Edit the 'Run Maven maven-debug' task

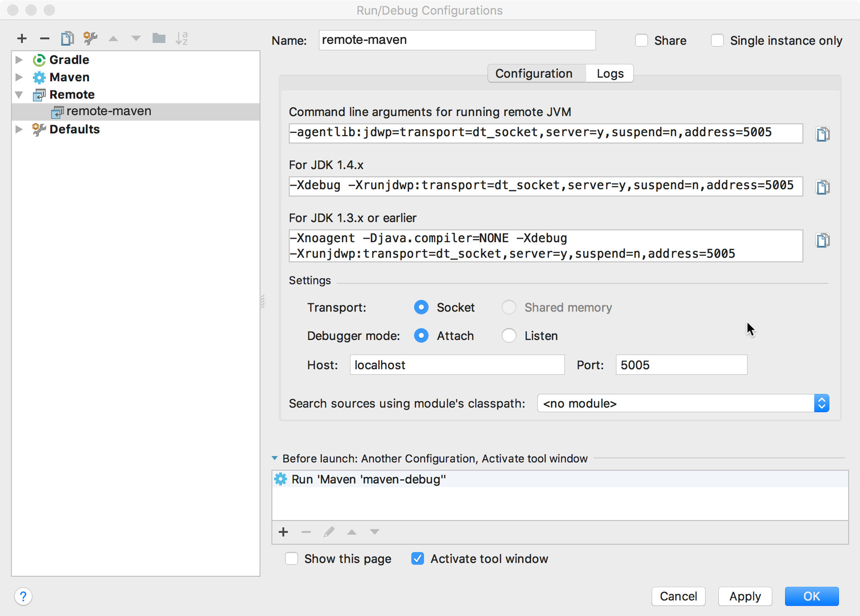click(x=329, y=532)
